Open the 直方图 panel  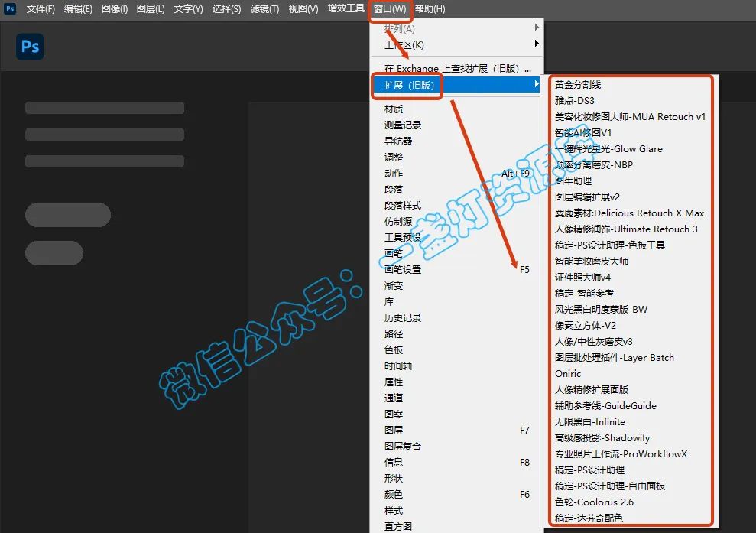456,526
